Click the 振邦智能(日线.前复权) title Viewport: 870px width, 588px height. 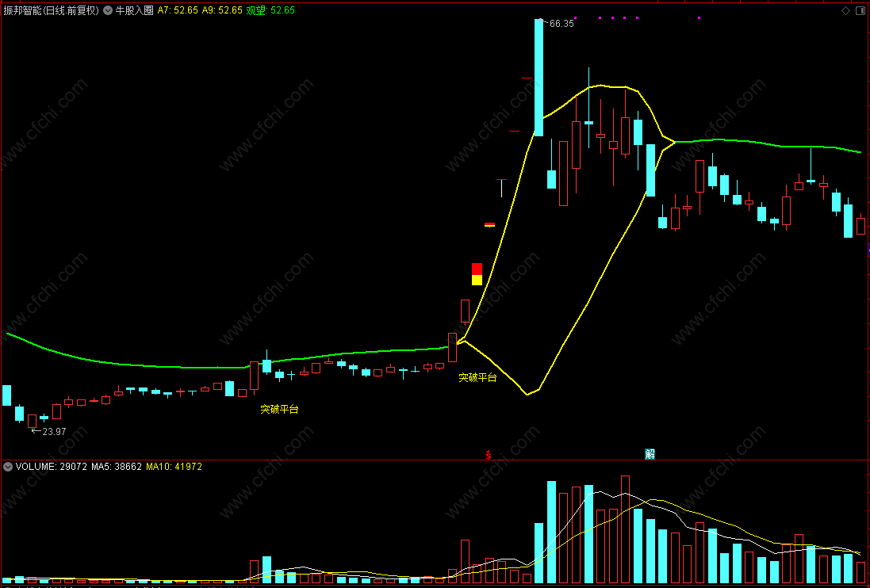pos(51,10)
